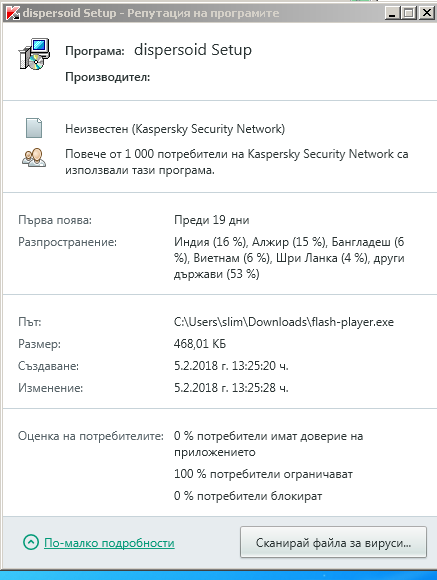Collapse details with the green arrow icon
The height and width of the screenshot is (580, 437).
pos(31,542)
